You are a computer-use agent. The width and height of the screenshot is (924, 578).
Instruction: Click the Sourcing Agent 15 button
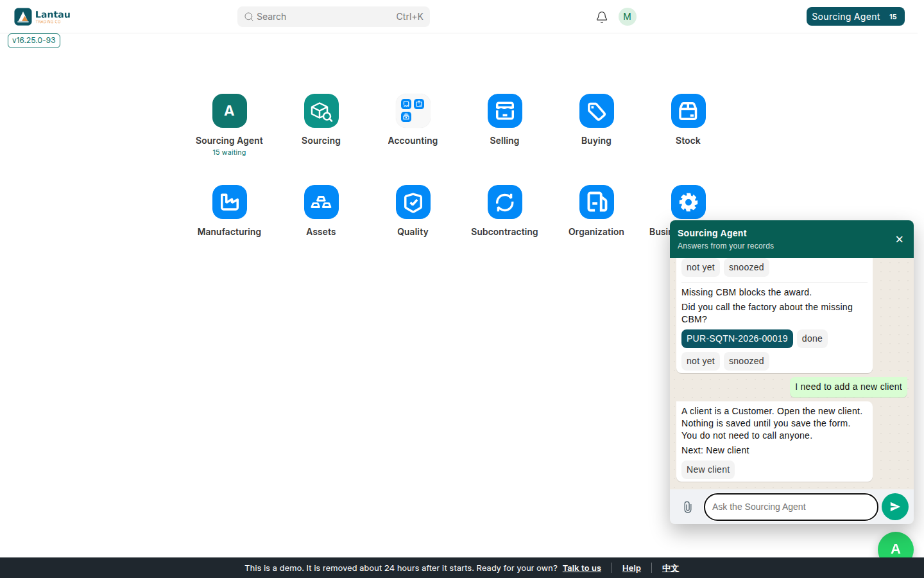855,17
